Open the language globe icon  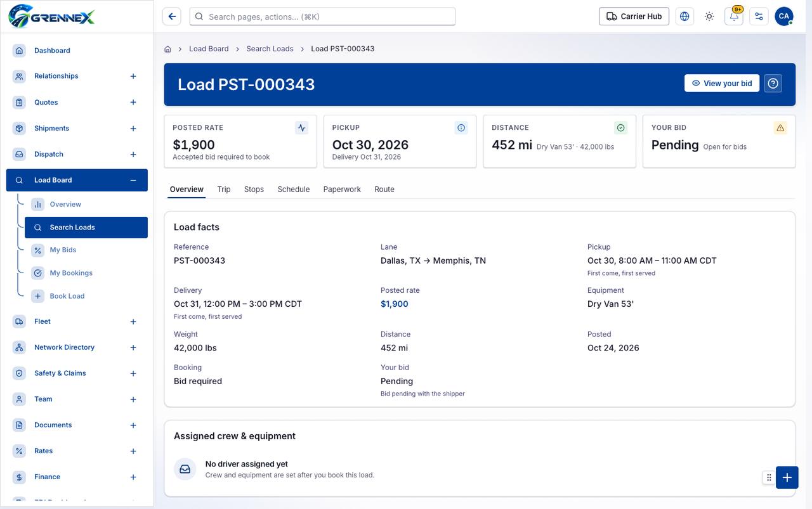pos(684,16)
